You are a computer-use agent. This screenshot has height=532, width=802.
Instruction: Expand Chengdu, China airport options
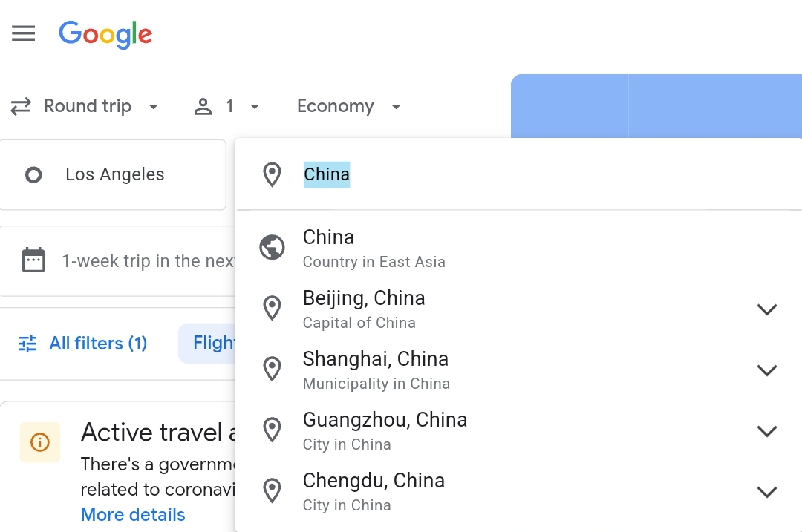click(x=767, y=492)
